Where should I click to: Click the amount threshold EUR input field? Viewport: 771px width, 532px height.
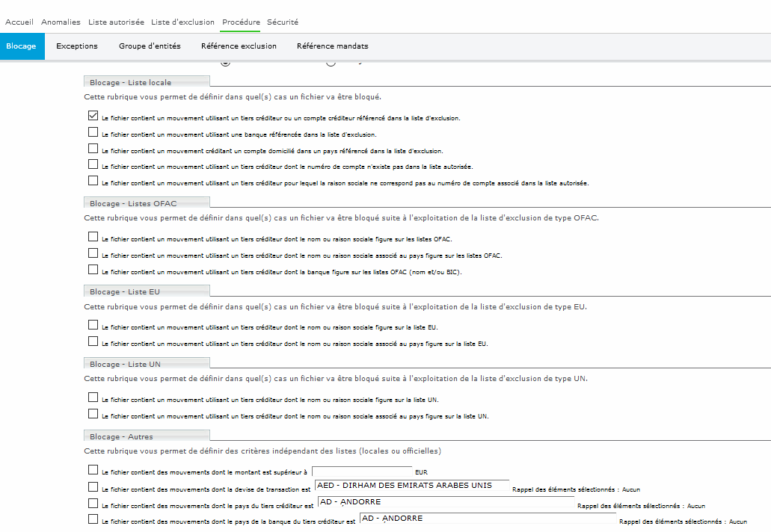pos(362,471)
